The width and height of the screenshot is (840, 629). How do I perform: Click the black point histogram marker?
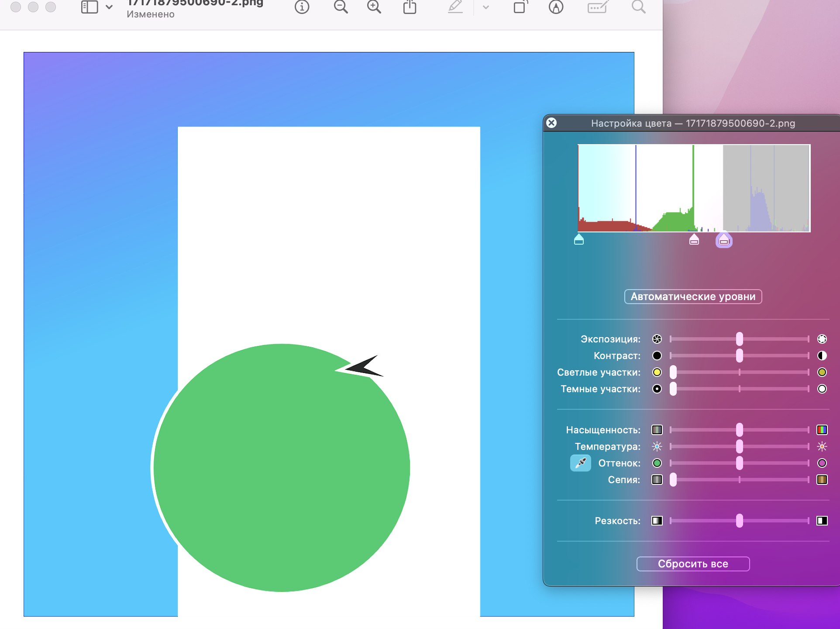[x=579, y=240]
